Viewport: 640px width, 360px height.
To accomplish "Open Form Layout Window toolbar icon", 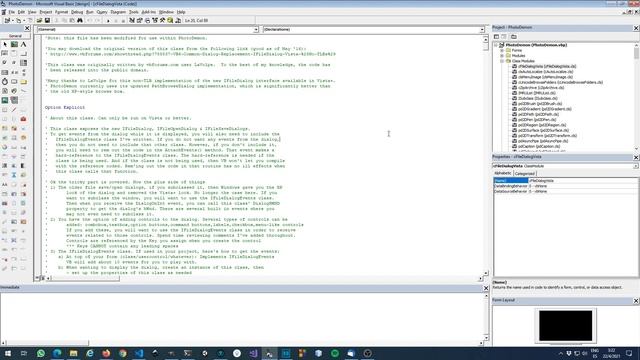I will coord(147,20).
